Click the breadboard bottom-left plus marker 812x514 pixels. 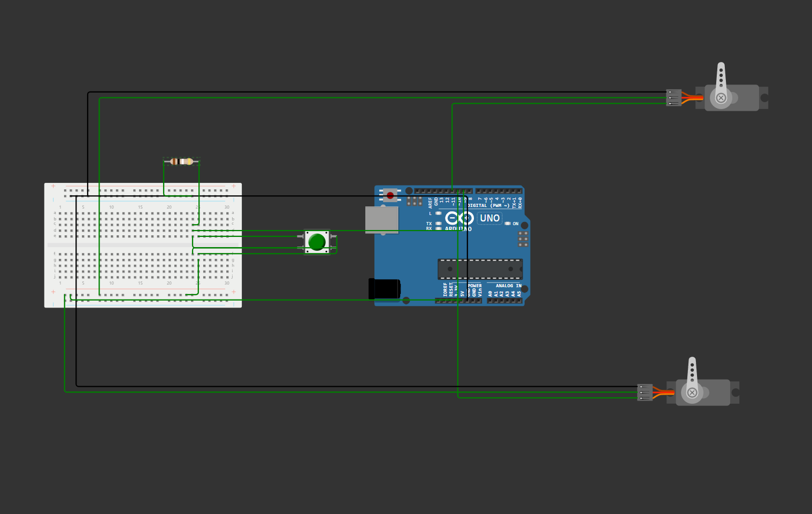pos(53,292)
